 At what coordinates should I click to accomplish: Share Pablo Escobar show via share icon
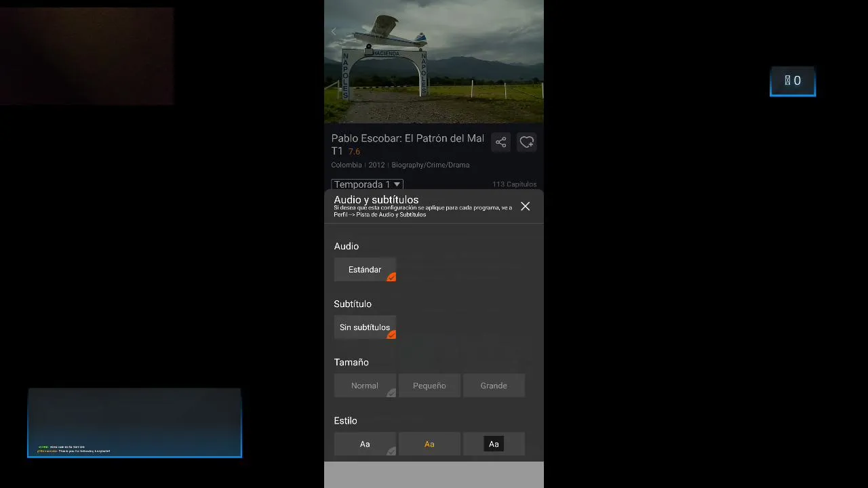pyautogui.click(x=501, y=142)
